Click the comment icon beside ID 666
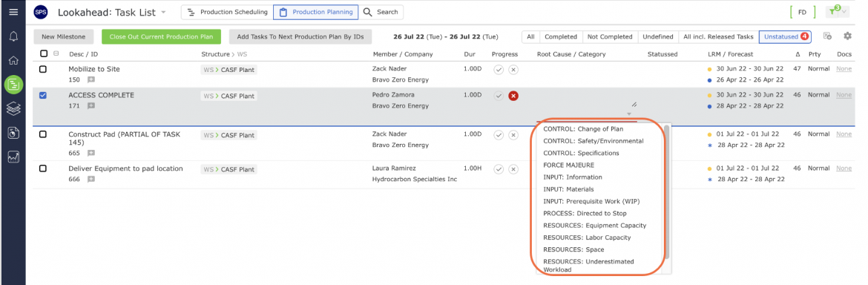 tap(91, 179)
